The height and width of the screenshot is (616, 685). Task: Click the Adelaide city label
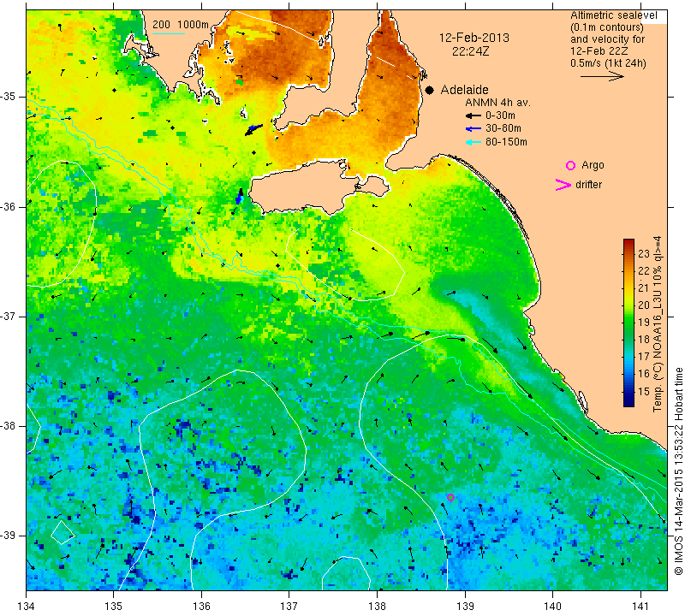[464, 90]
